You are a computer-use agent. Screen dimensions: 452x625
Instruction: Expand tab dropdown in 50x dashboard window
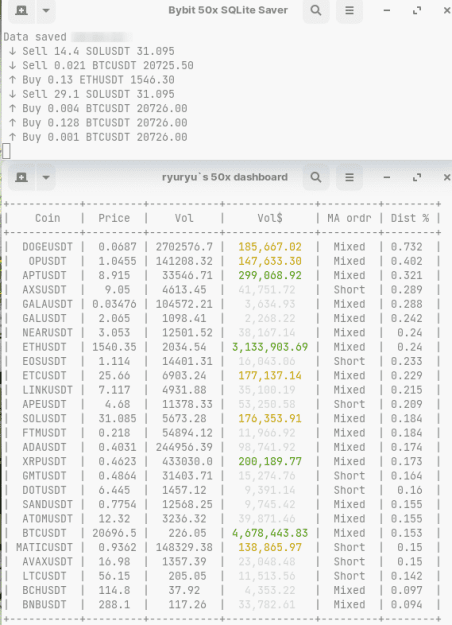46,177
